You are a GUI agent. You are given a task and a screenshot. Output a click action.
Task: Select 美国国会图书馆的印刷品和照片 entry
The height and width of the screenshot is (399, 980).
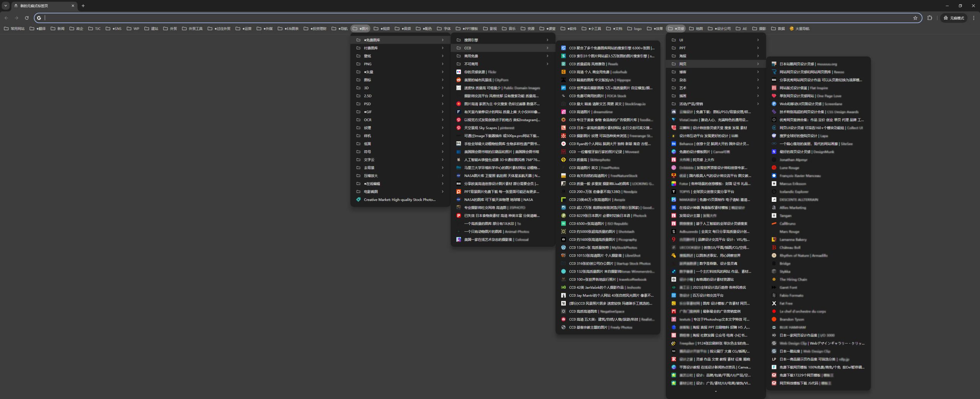503,152
